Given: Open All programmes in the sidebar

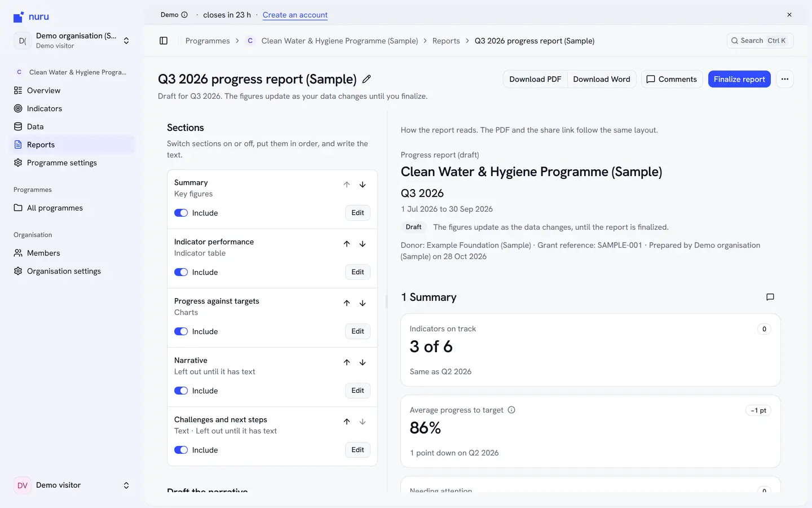Looking at the screenshot, I should (x=72, y=208).
